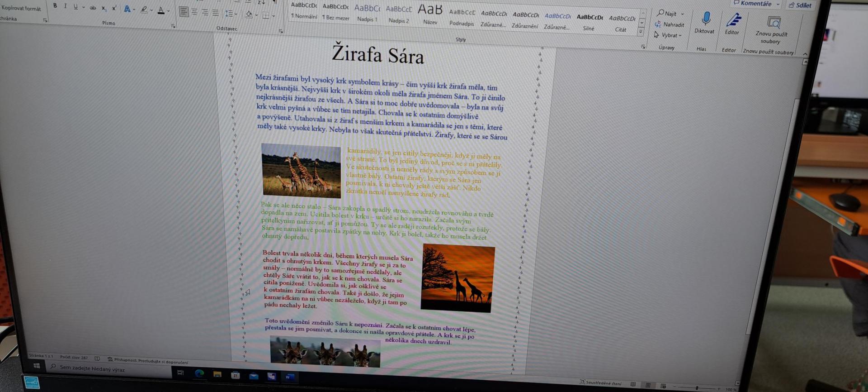Open Mail app from taskbar
The height and width of the screenshot is (392, 868).
point(254,376)
